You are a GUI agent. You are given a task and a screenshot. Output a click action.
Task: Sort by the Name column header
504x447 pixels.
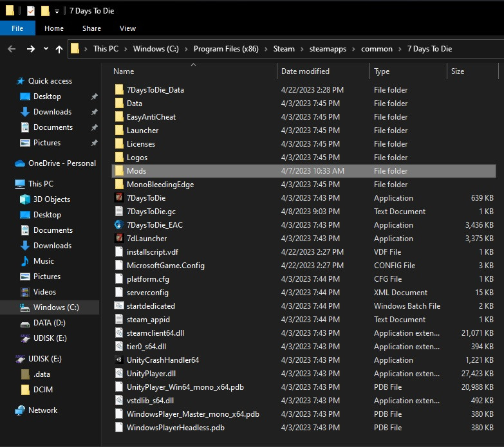pos(124,71)
